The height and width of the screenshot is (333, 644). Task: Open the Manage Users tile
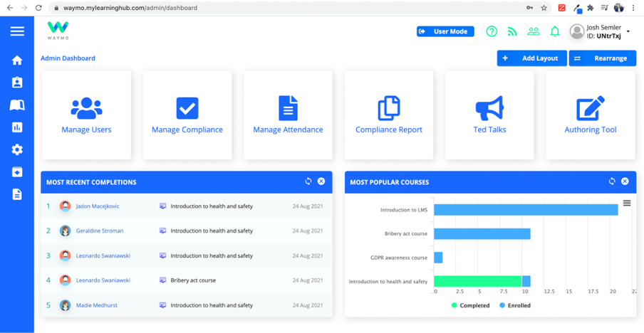pyautogui.click(x=86, y=115)
